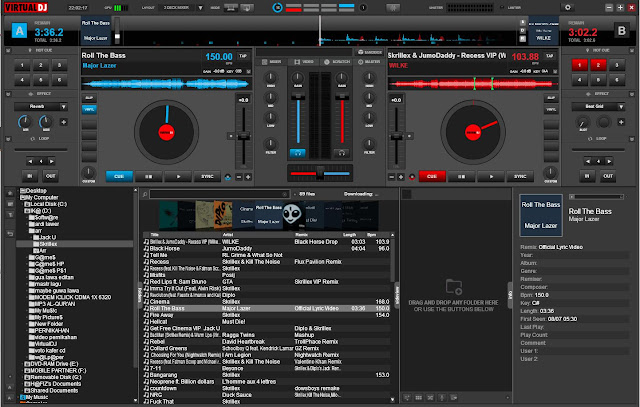
Task: Click the SYNC button on deck B
Action: click(520, 176)
